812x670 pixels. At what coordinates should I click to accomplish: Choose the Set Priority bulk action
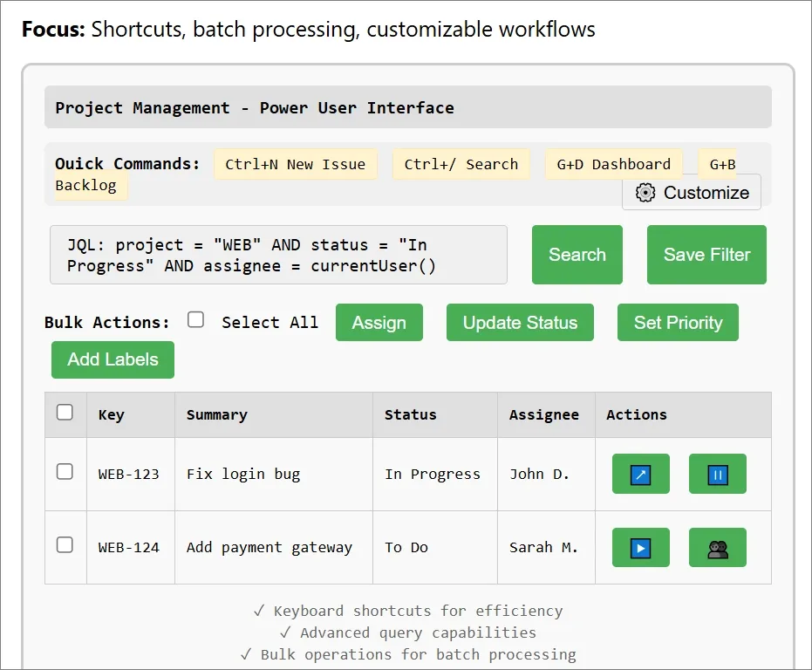coord(678,323)
